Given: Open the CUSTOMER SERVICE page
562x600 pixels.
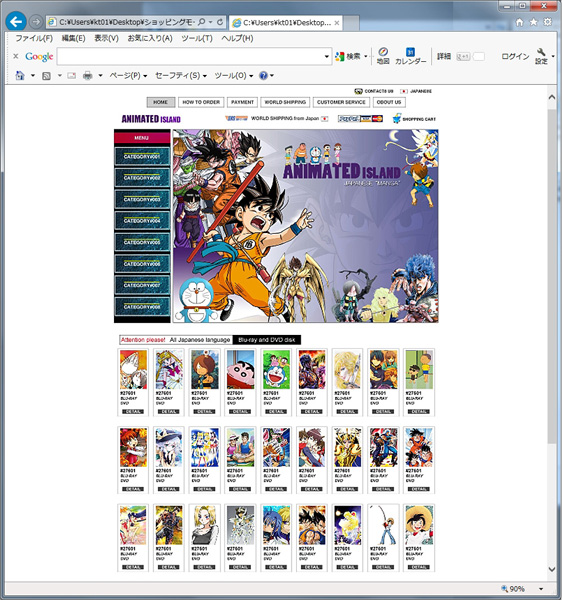Looking at the screenshot, I should [341, 102].
